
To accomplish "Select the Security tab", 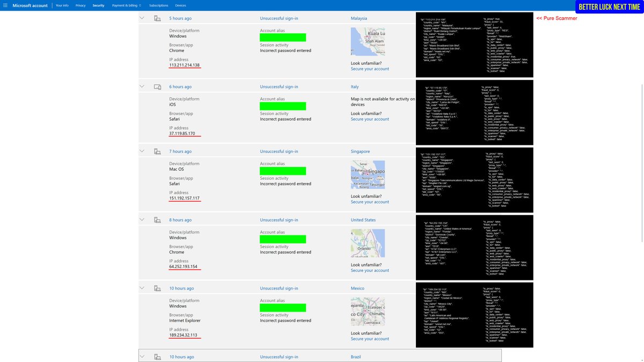I will (x=98, y=5).
